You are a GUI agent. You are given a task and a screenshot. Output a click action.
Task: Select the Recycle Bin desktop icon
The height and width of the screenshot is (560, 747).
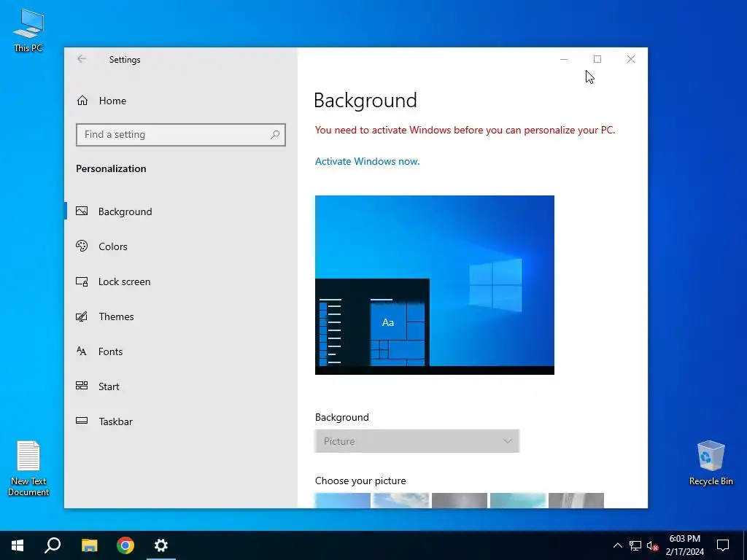(711, 463)
